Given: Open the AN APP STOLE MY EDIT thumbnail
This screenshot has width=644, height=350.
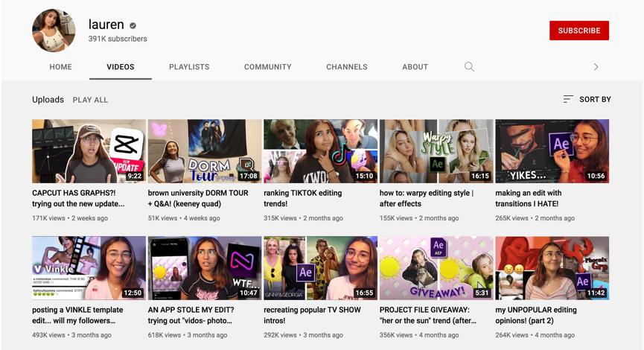Looking at the screenshot, I should [x=205, y=268].
